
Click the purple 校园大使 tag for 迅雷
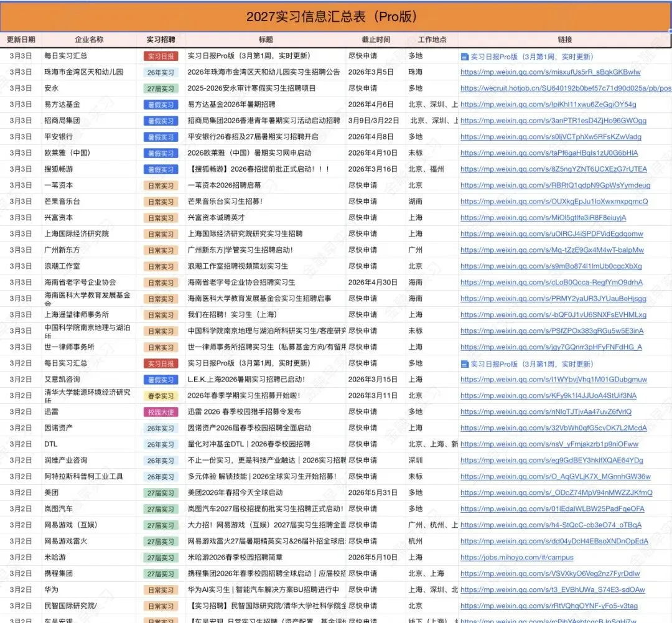(x=161, y=413)
